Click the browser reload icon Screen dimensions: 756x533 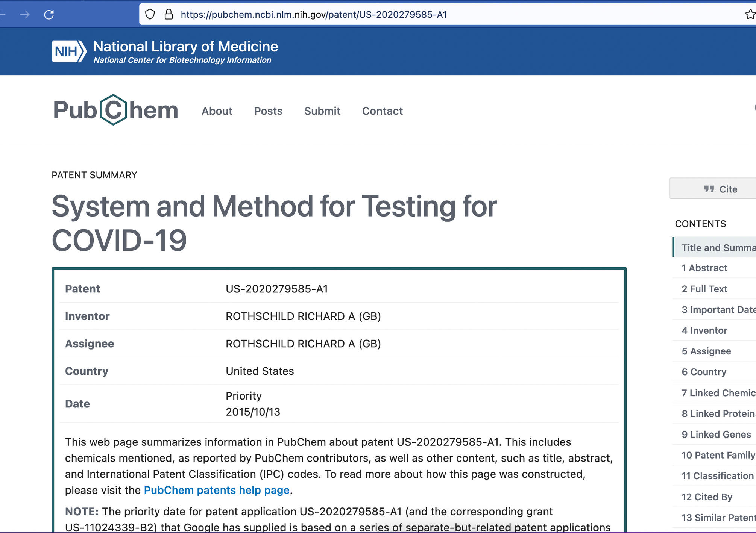pyautogui.click(x=49, y=15)
